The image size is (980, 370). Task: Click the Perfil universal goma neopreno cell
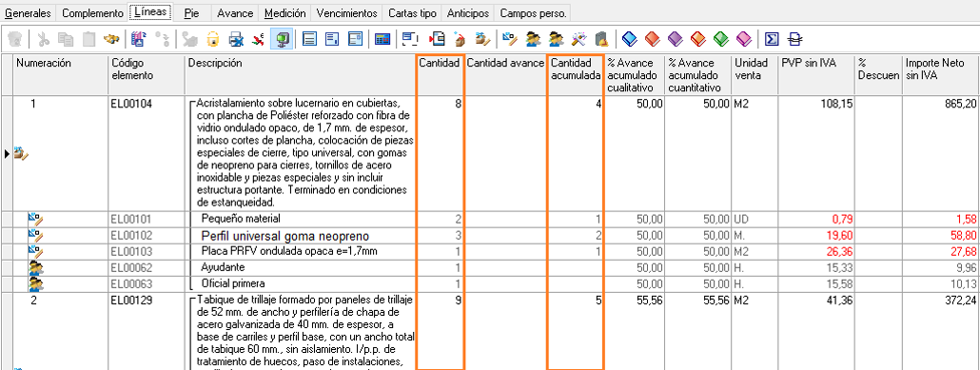(301, 236)
